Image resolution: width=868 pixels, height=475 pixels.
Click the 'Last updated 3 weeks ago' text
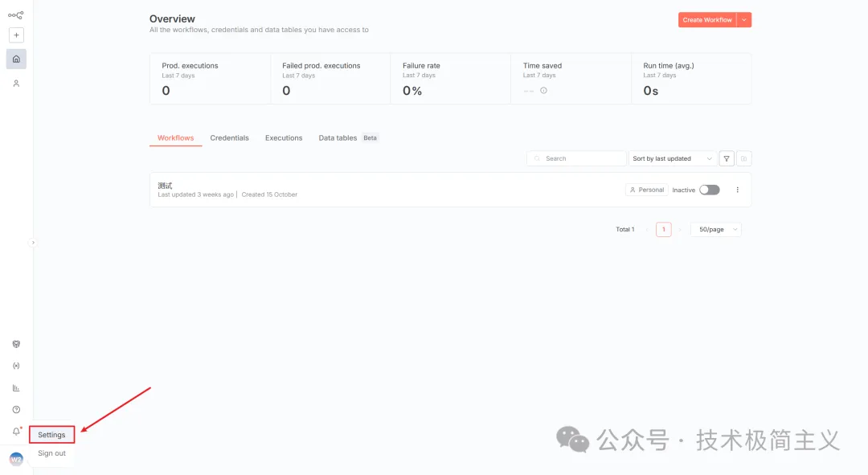[x=195, y=195]
